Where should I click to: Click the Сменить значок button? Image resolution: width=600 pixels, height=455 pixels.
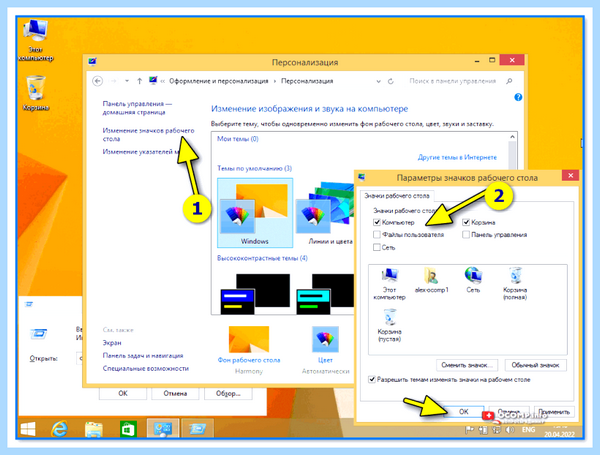(467, 365)
